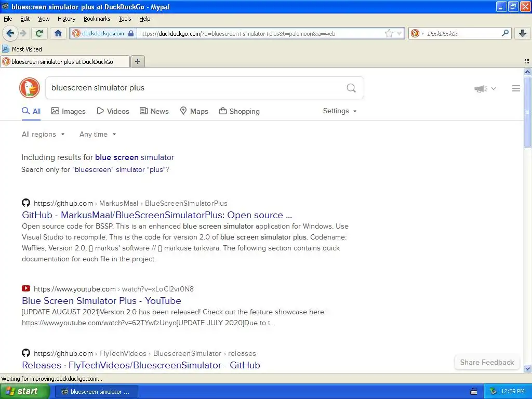532x399 pixels.
Task: Open the Edit menu
Action: tap(25, 19)
